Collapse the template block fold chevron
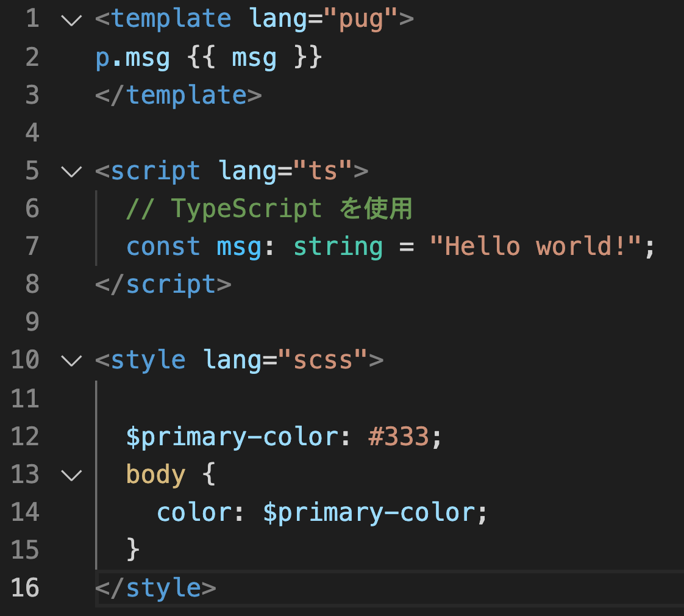Screen dimensions: 684x616 [71, 18]
